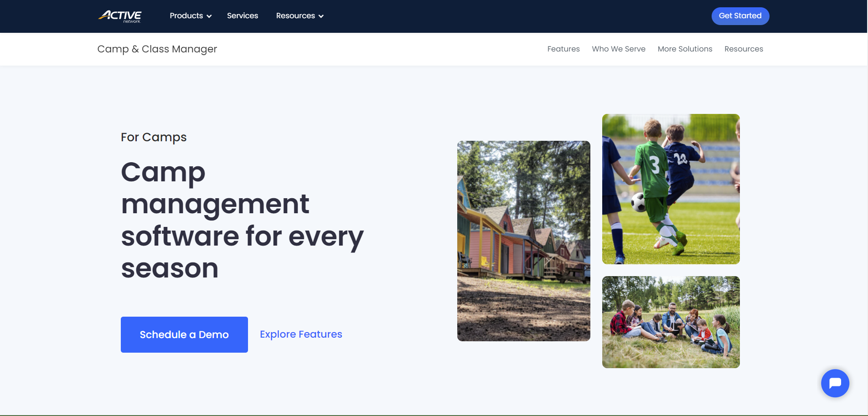Open the Get Started button
Viewport: 868px width, 416px height.
(x=740, y=15)
